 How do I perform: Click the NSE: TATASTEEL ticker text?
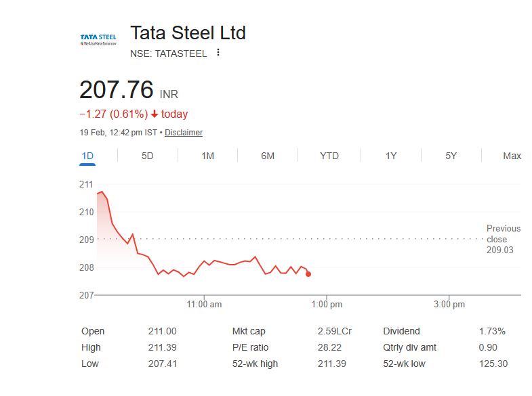click(169, 53)
